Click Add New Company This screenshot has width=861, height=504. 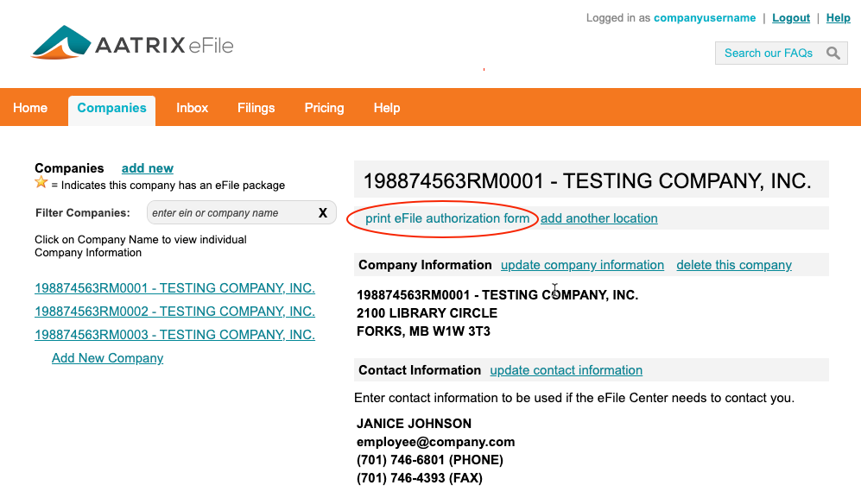click(x=107, y=357)
